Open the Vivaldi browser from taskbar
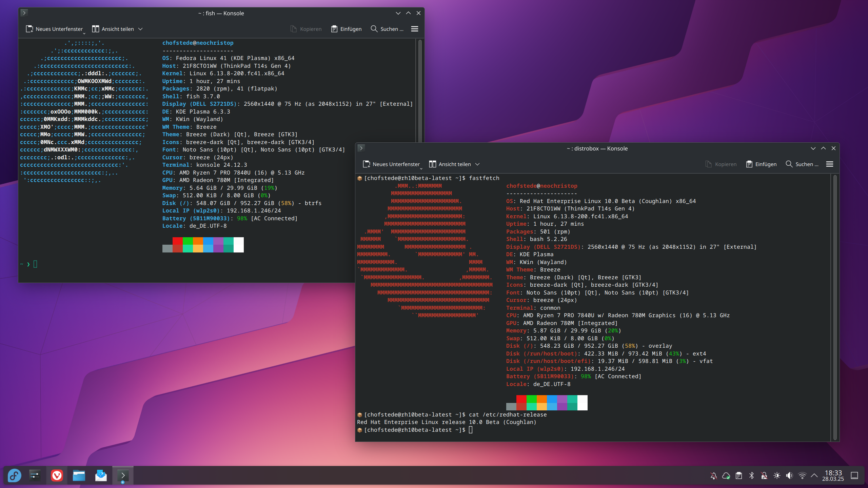This screenshot has height=488, width=868. (x=57, y=475)
